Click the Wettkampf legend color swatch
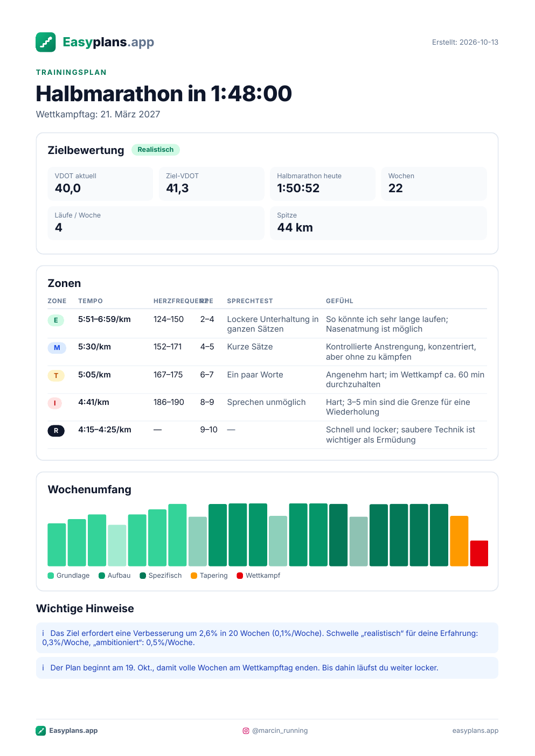 coord(240,576)
